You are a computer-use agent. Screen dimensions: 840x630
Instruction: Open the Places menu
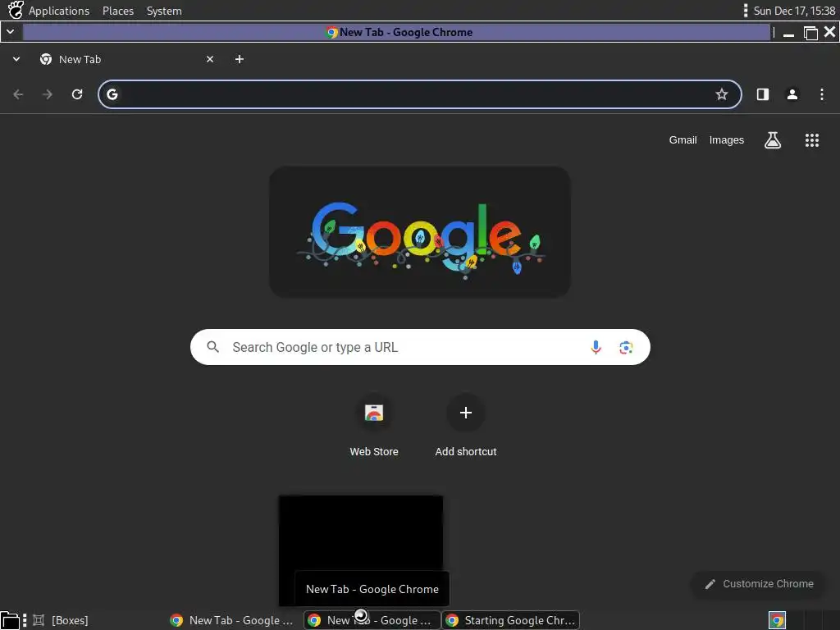coord(118,11)
